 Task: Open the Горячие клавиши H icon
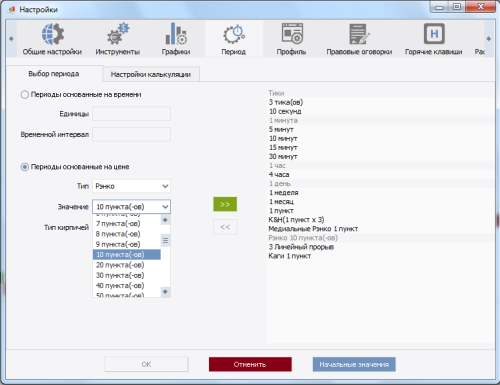[x=434, y=34]
